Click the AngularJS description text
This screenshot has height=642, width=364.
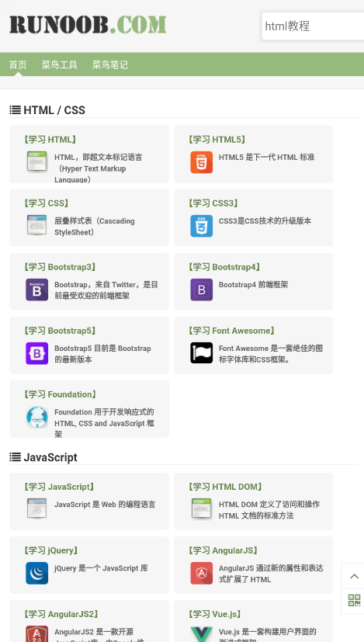pyautogui.click(x=271, y=574)
